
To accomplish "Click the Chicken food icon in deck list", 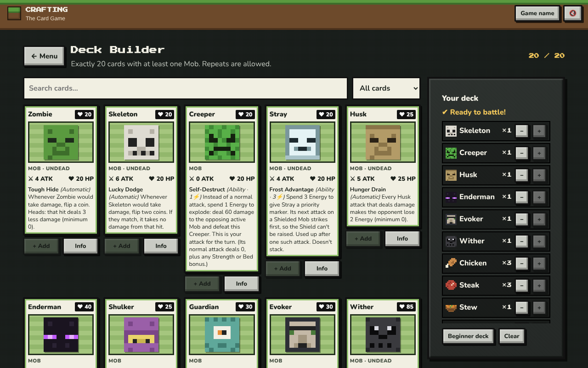I will click(451, 263).
